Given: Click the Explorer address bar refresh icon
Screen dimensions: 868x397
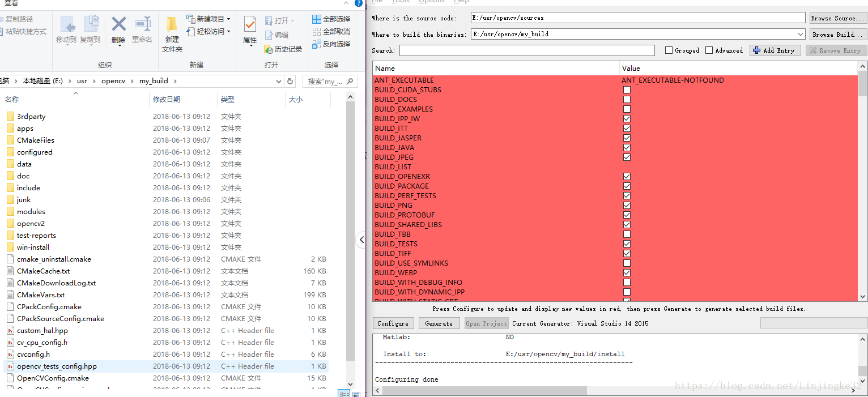Looking at the screenshot, I should click(290, 81).
